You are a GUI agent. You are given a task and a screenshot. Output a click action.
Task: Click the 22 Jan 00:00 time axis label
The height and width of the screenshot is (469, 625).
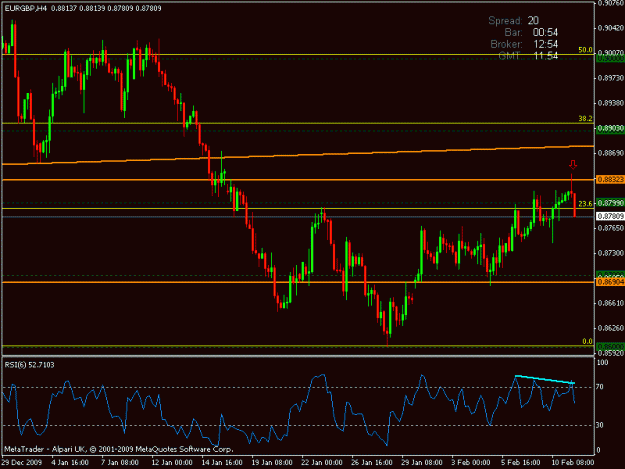click(322, 463)
